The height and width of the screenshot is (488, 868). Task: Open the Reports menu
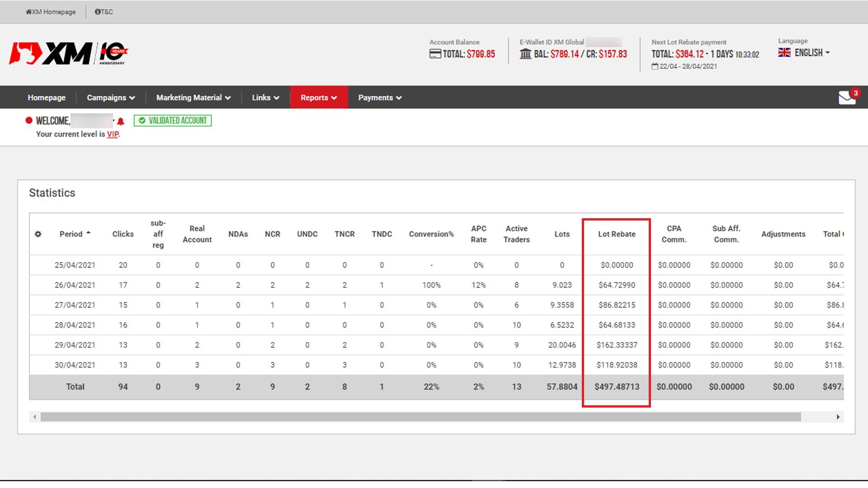click(x=319, y=98)
